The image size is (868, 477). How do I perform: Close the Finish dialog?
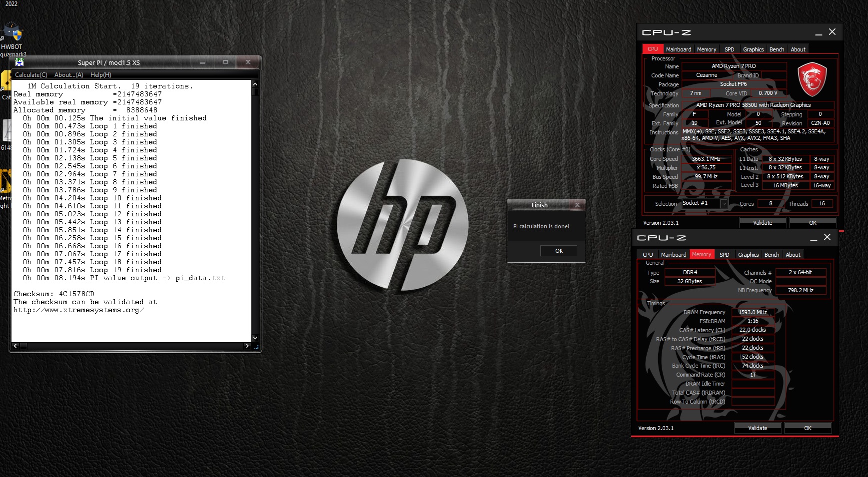point(577,205)
